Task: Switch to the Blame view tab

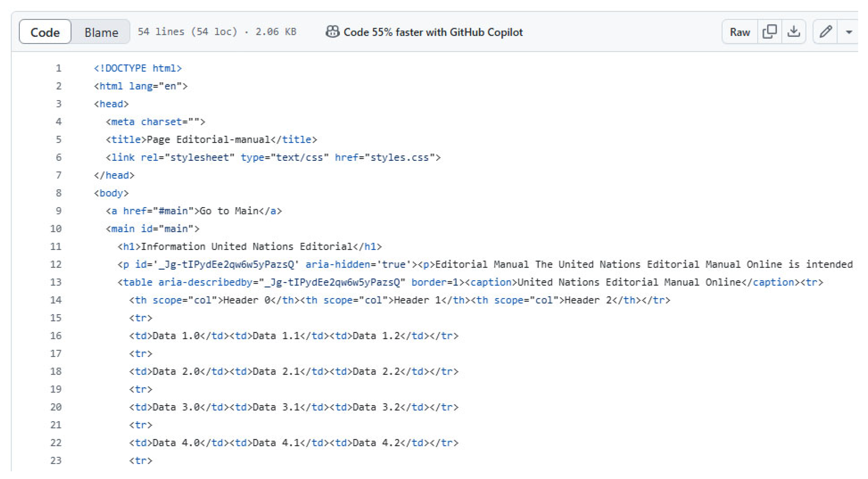Action: click(x=101, y=32)
